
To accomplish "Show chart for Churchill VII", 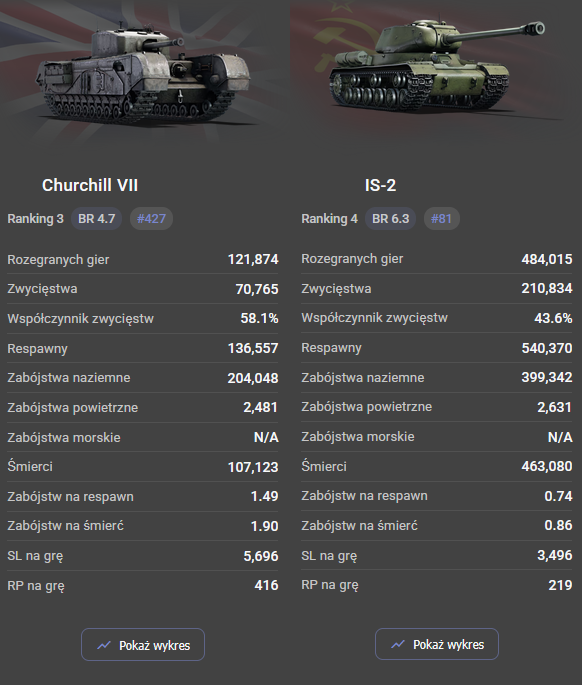I will [143, 645].
